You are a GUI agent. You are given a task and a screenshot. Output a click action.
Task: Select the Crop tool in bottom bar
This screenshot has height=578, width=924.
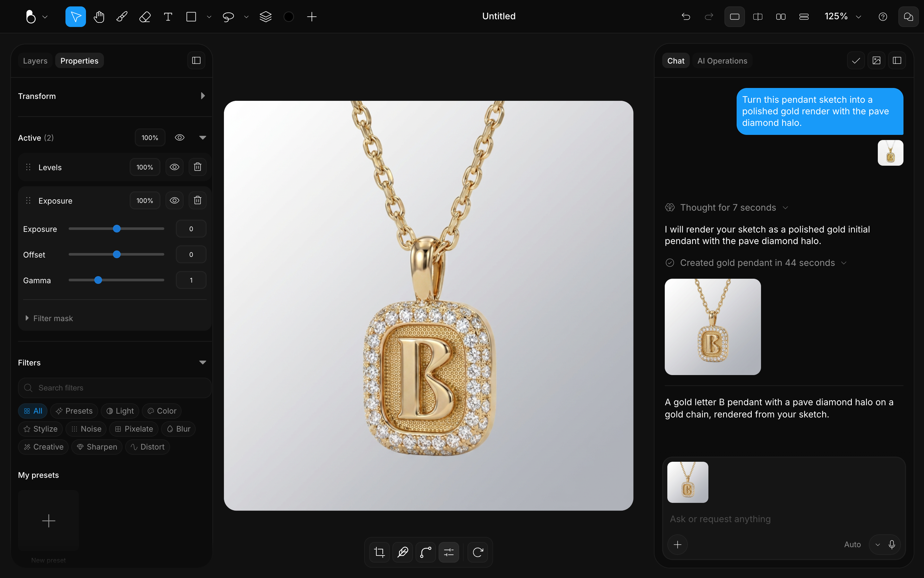point(380,552)
